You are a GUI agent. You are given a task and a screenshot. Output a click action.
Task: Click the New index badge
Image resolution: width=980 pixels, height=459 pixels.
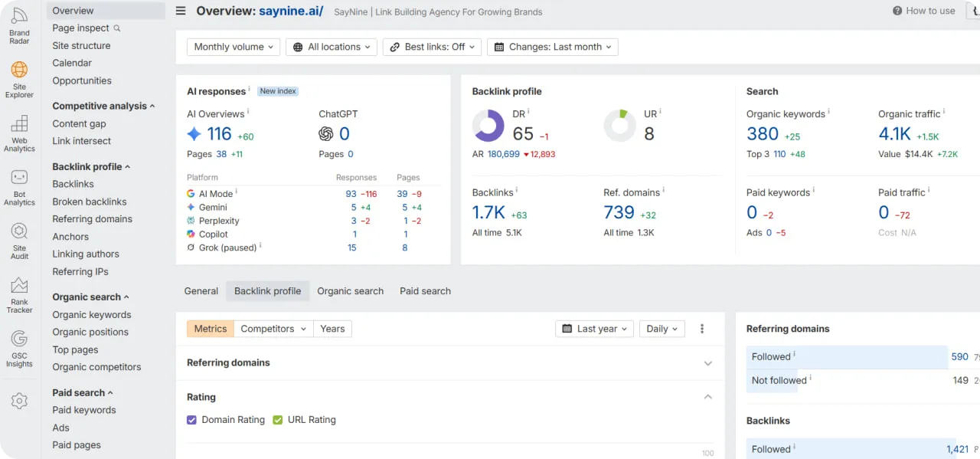tap(278, 91)
